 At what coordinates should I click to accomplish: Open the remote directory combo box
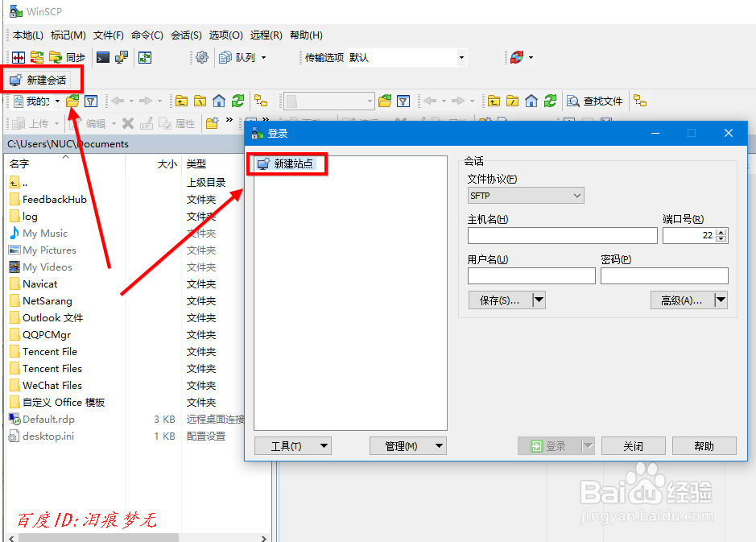click(328, 101)
